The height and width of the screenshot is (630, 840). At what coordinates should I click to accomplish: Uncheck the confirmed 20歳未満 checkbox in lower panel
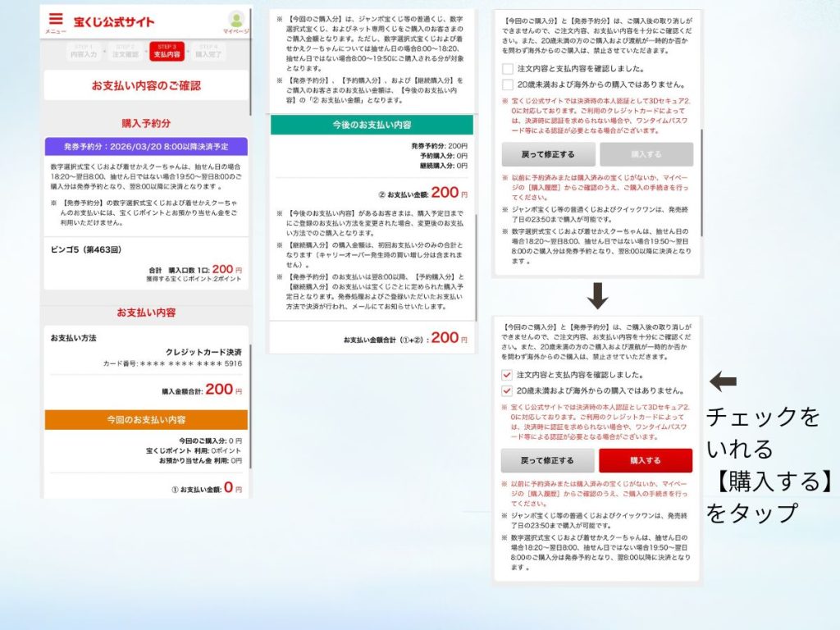(506, 391)
